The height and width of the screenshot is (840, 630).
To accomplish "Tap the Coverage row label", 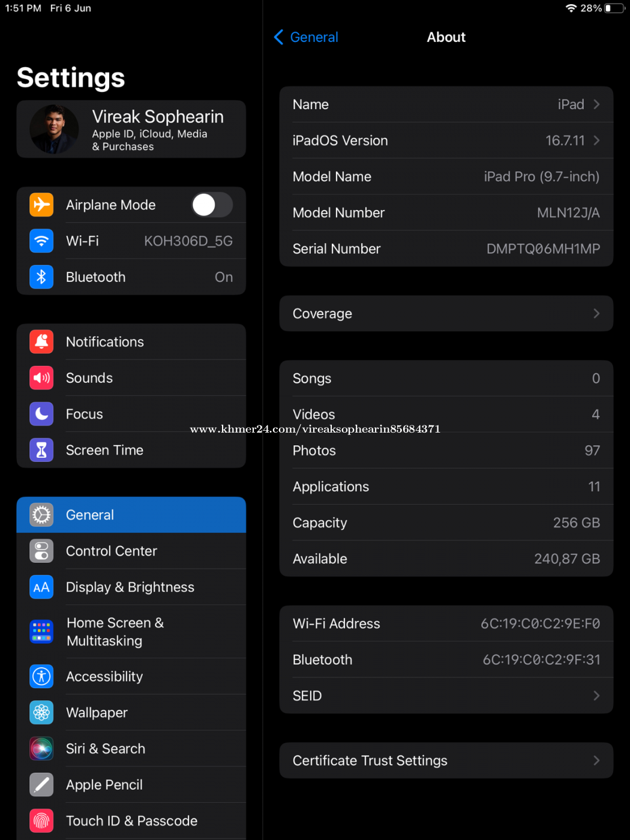I will (x=322, y=313).
